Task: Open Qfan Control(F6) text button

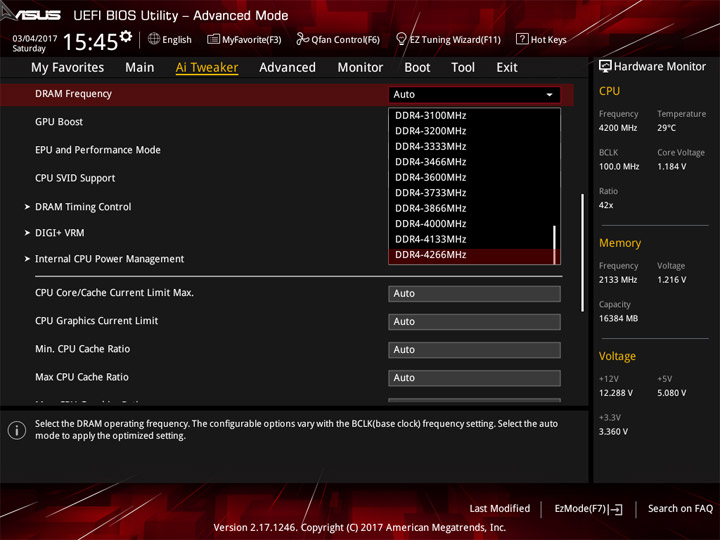Action: click(x=345, y=39)
